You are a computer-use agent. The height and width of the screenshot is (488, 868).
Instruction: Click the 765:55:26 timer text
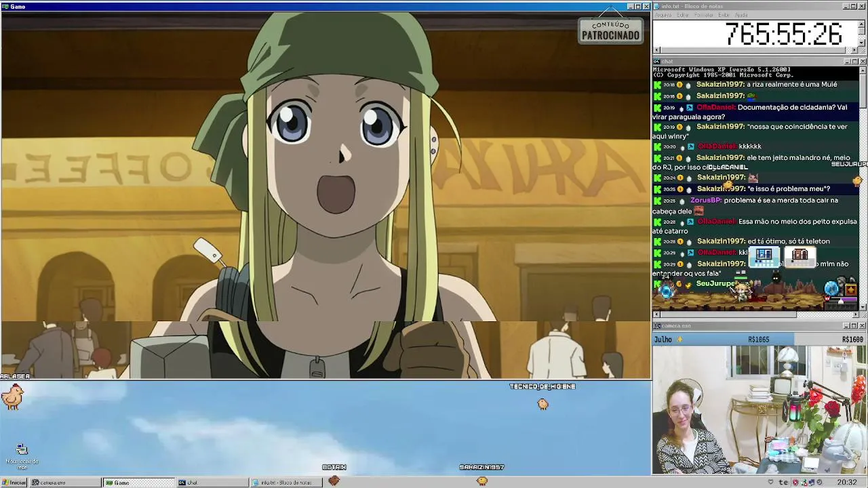(783, 34)
